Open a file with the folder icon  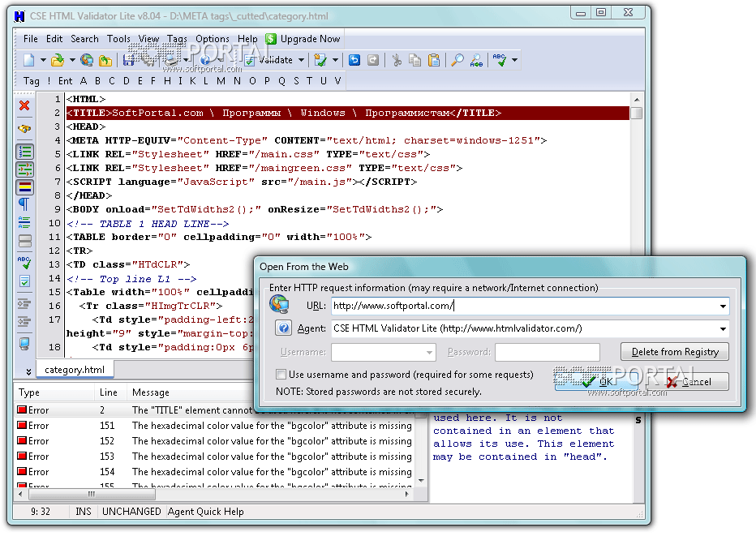[x=58, y=60]
